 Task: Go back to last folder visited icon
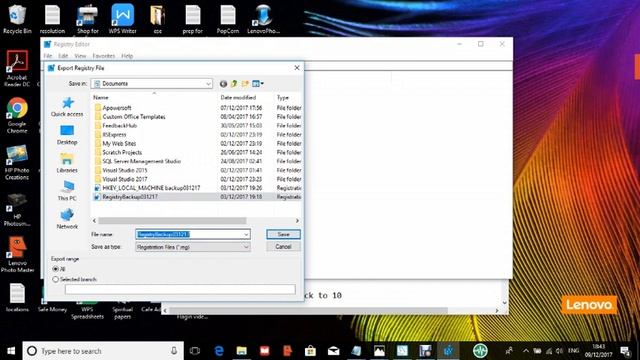pyautogui.click(x=223, y=84)
